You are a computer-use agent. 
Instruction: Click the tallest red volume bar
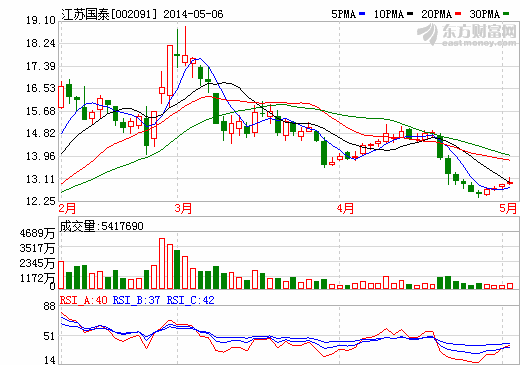click(162, 263)
